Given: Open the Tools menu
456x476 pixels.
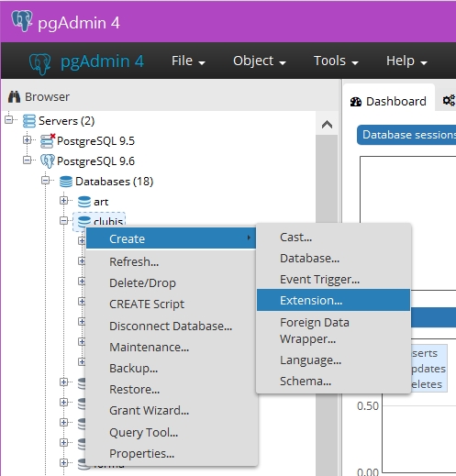Looking at the screenshot, I should 336,61.
